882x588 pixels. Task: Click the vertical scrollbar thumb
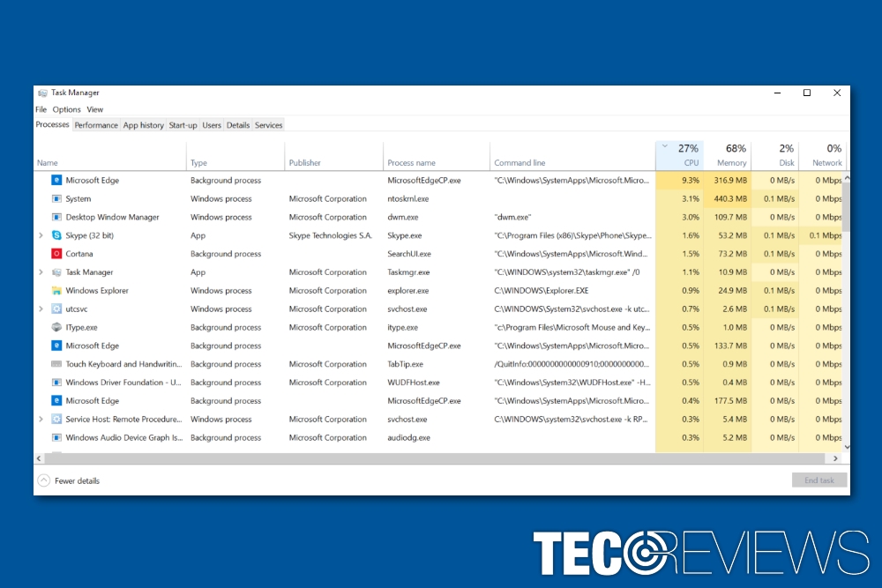(x=847, y=207)
